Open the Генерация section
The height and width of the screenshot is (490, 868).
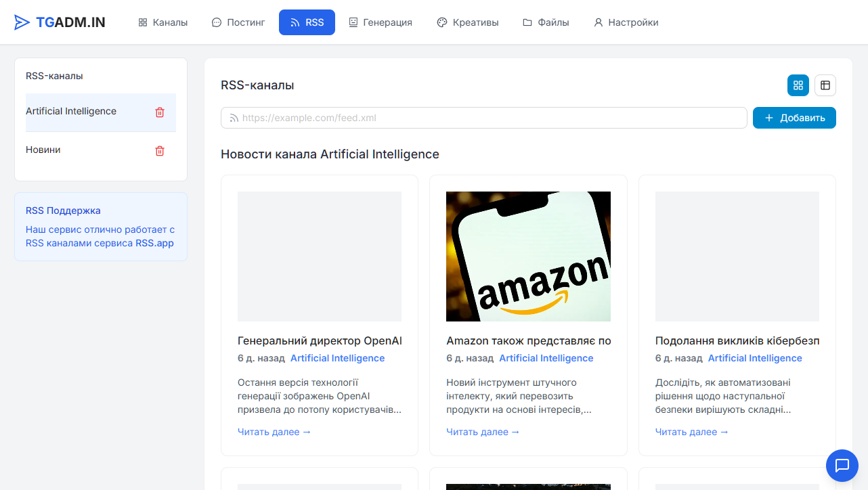380,22
